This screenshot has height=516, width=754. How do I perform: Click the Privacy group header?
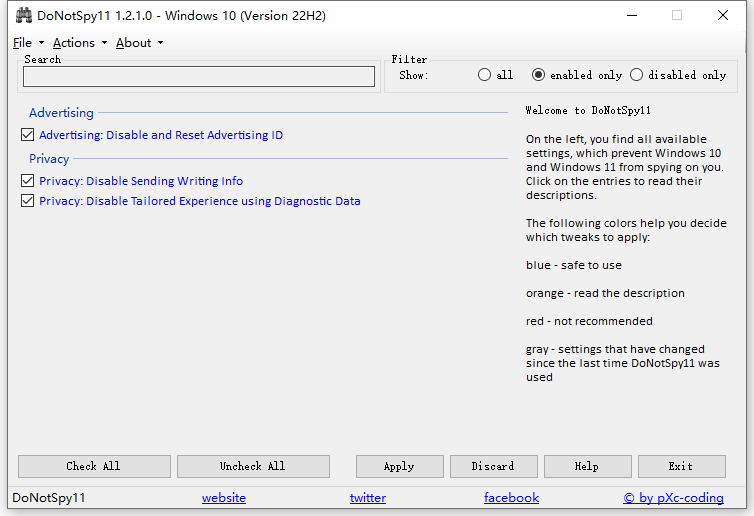click(x=49, y=159)
